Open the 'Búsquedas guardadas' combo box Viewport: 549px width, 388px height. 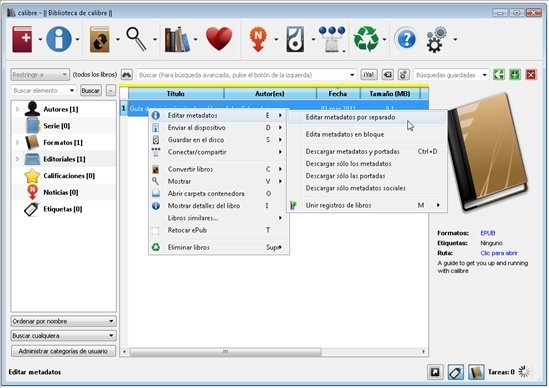(x=451, y=75)
